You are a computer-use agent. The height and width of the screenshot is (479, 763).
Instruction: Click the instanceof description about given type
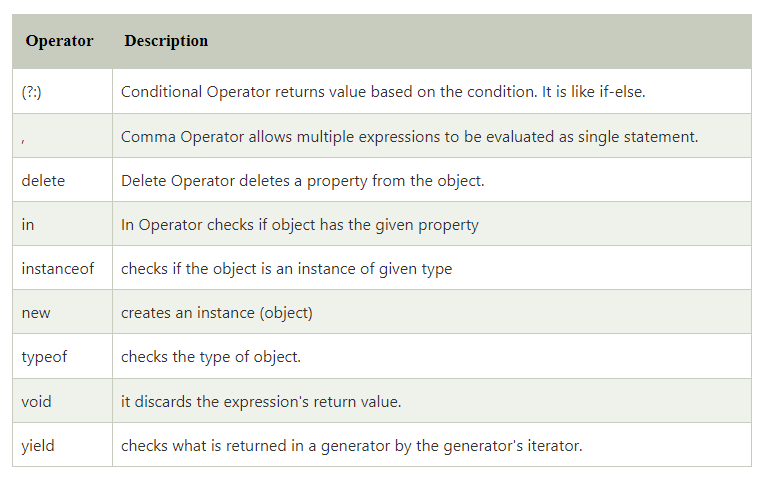click(x=286, y=268)
